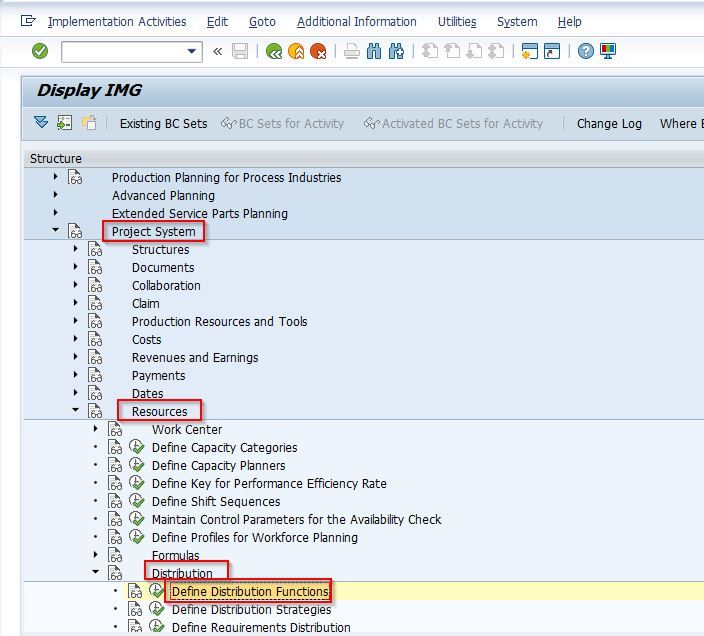Click the Customize Local Layout monitor icon
This screenshot has height=636, width=704.
608,52
